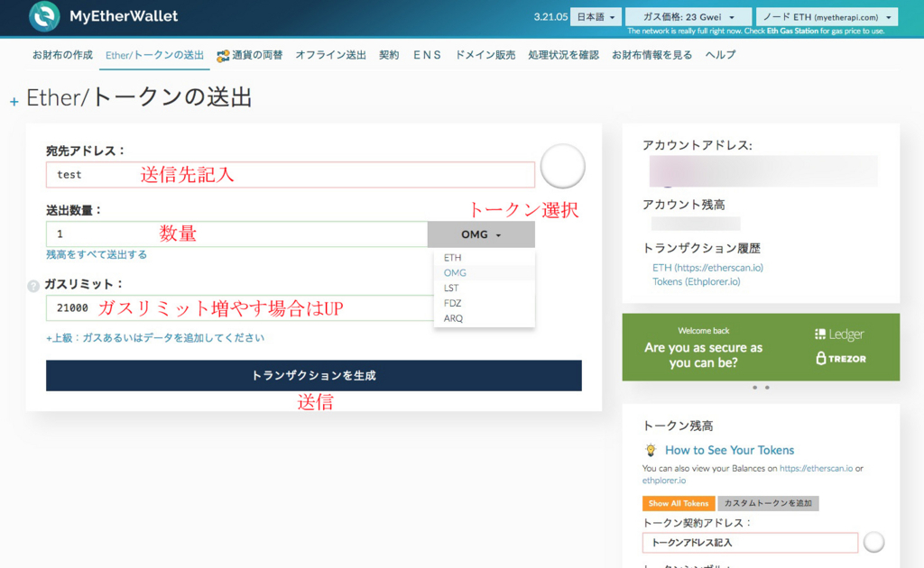This screenshot has width=924, height=568.
Task: Click the gas limit help question icon
Action: [x=33, y=286]
